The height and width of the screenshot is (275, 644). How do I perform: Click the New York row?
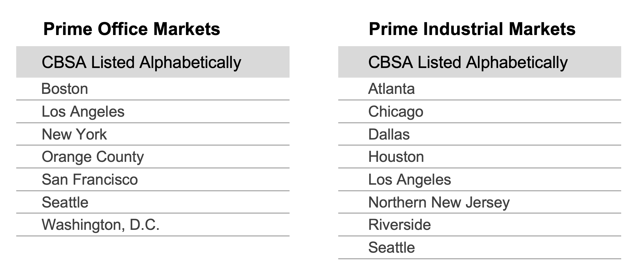(x=153, y=134)
